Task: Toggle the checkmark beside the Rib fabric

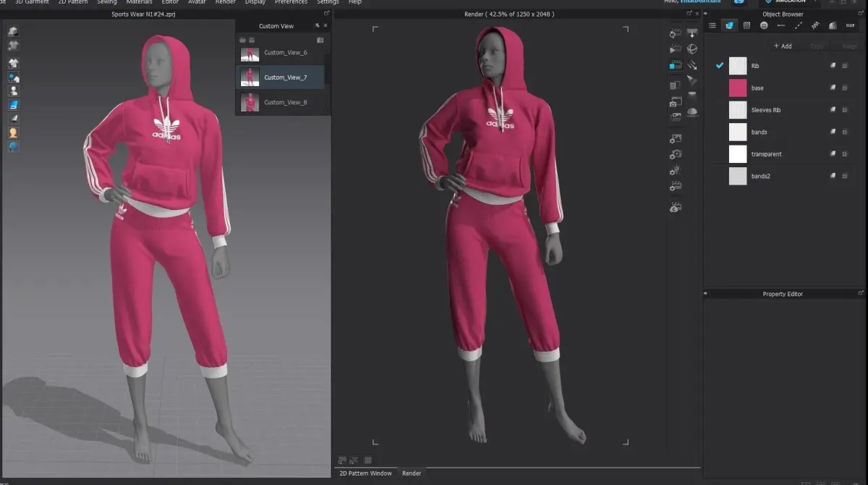Action: (720, 65)
